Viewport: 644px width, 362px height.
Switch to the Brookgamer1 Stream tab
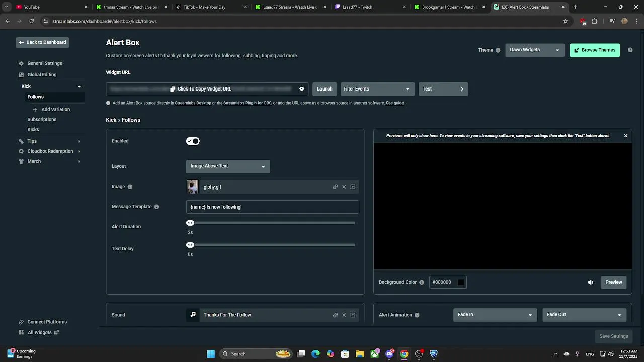pyautogui.click(x=449, y=7)
